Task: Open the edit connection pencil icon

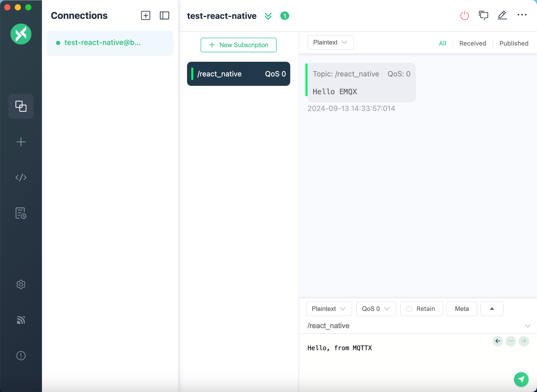Action: [502, 15]
